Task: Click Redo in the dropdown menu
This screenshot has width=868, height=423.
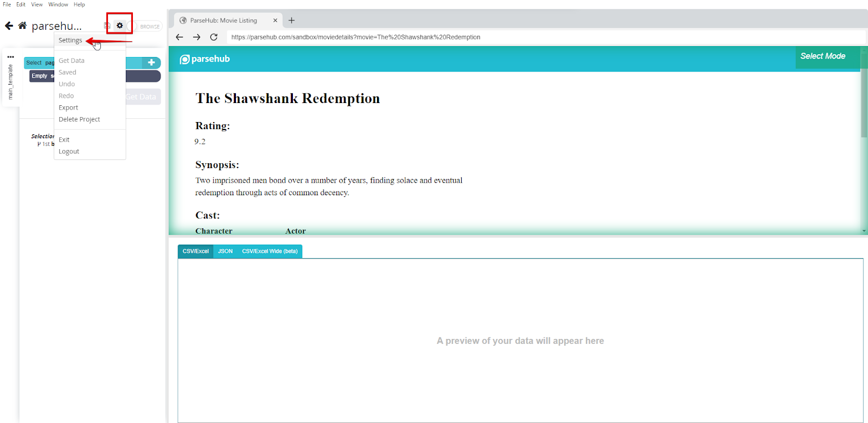Action: pos(66,96)
